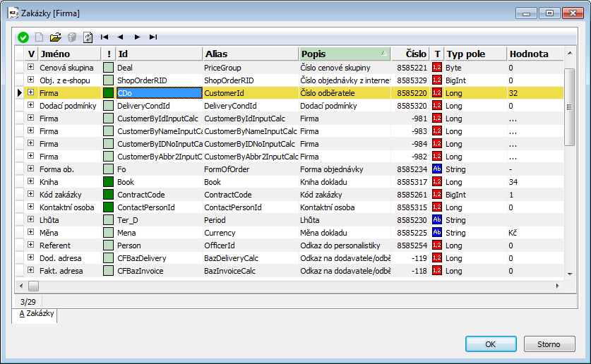591x364 pixels.
Task: Expand the Měna row
Action: (x=30, y=232)
